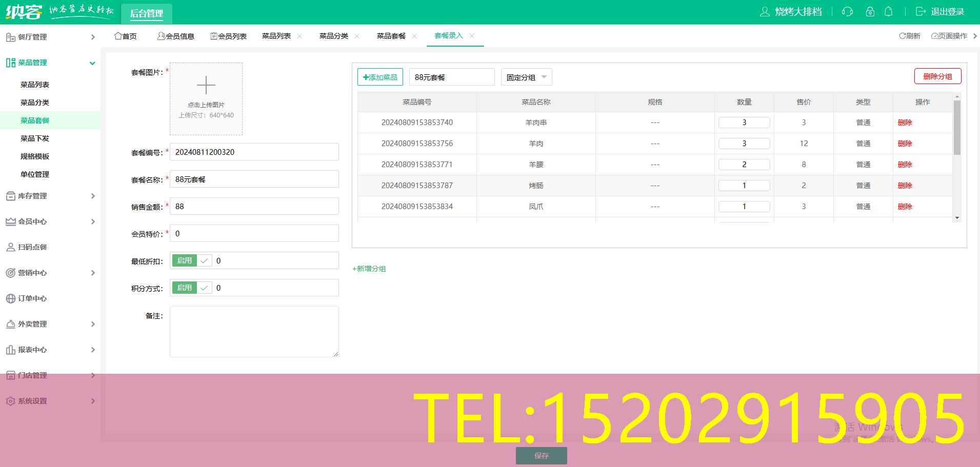Click the dish table vertical scrollbar
This screenshot has width=980, height=467.
[x=957, y=128]
